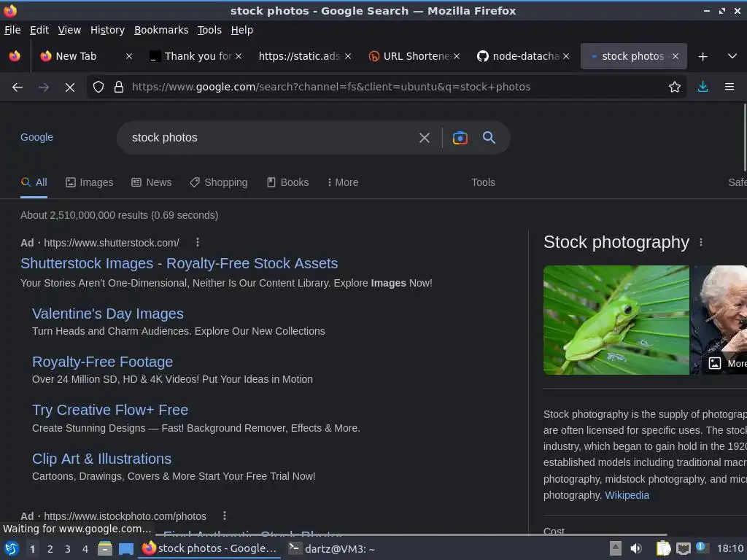Screen dimensions: 747x560
Task: Switch to News results
Action: pos(152,182)
